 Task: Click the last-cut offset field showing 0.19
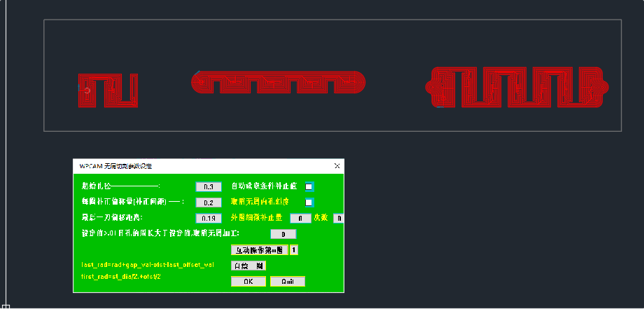tap(209, 218)
